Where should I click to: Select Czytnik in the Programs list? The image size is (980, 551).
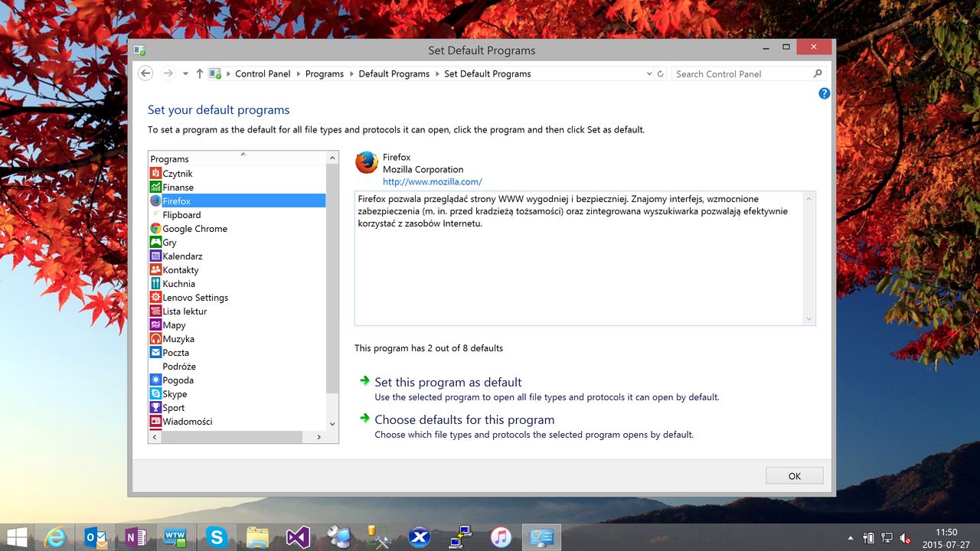pos(237,174)
